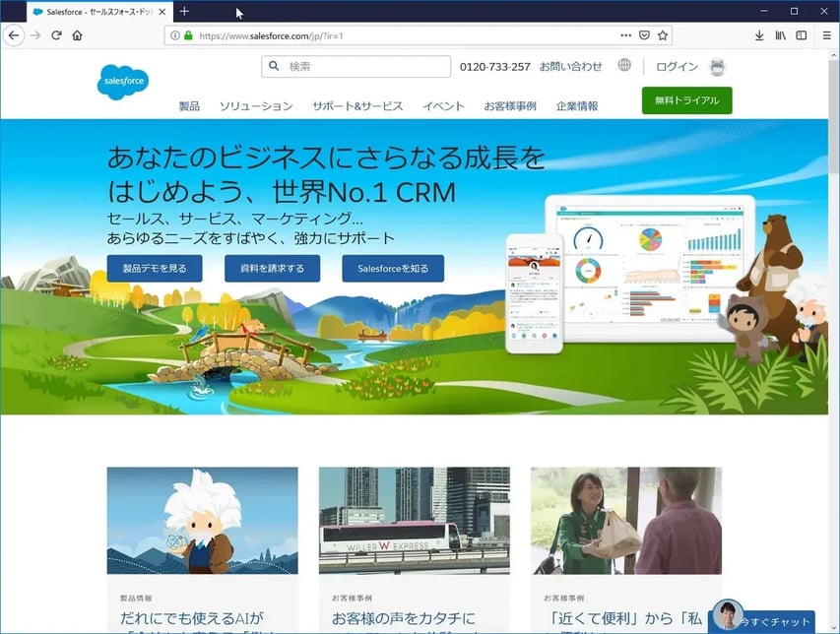Click the browser Forward arrow button

point(35,35)
